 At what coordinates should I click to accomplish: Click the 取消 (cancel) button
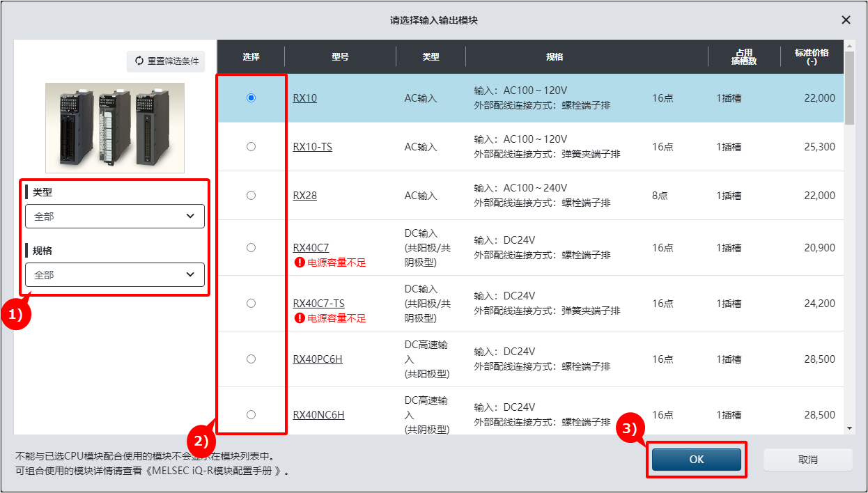pos(807,460)
